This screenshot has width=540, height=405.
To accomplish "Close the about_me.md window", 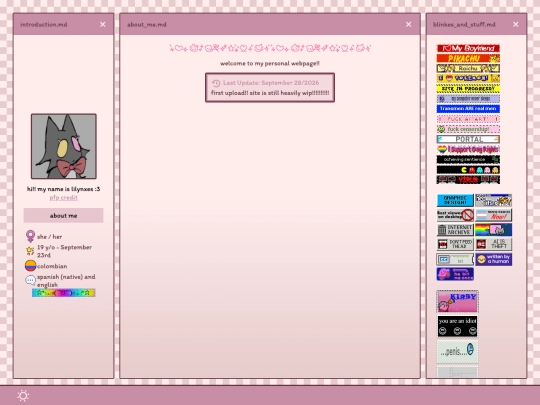I will coord(408,24).
